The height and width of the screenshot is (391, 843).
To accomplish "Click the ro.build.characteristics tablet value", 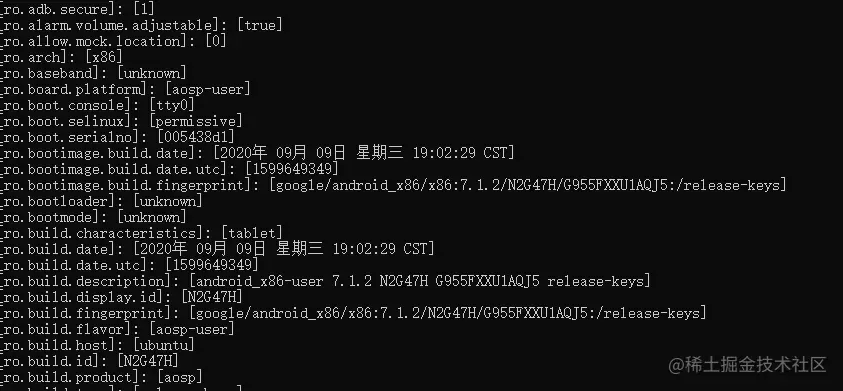I will point(252,233).
